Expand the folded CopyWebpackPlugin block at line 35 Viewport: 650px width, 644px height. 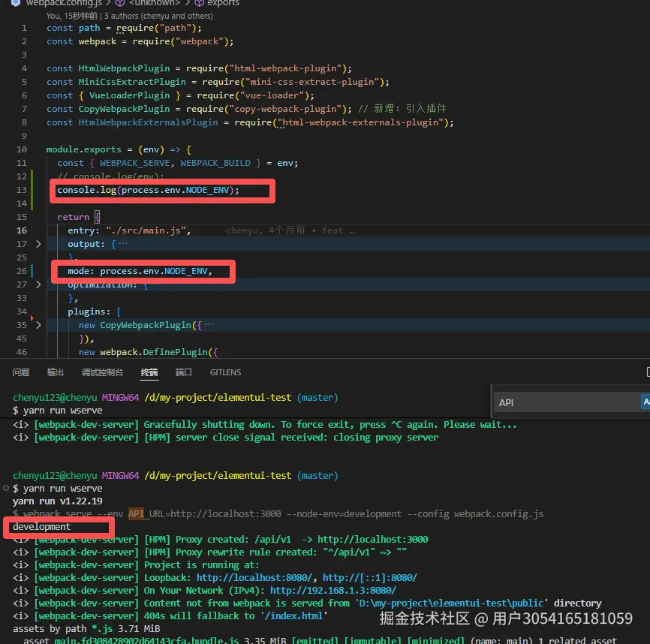38,325
